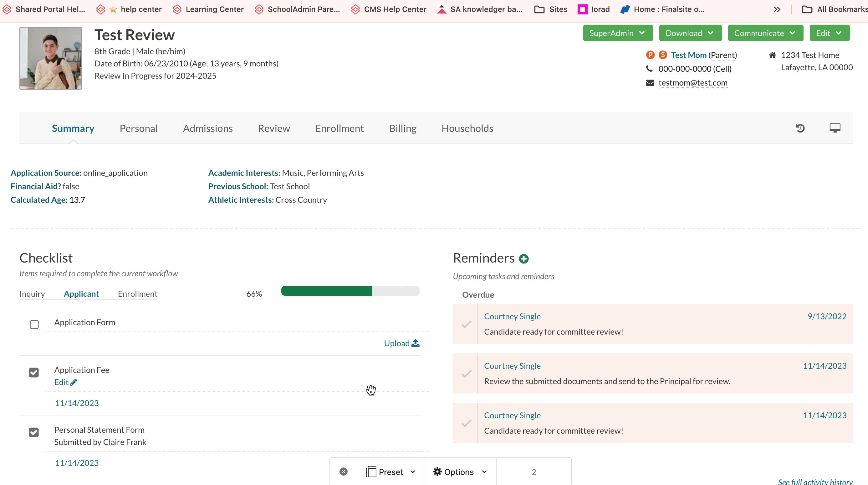The image size is (868, 485).
Task: Expand the Communicate dropdown menu
Action: click(x=765, y=33)
